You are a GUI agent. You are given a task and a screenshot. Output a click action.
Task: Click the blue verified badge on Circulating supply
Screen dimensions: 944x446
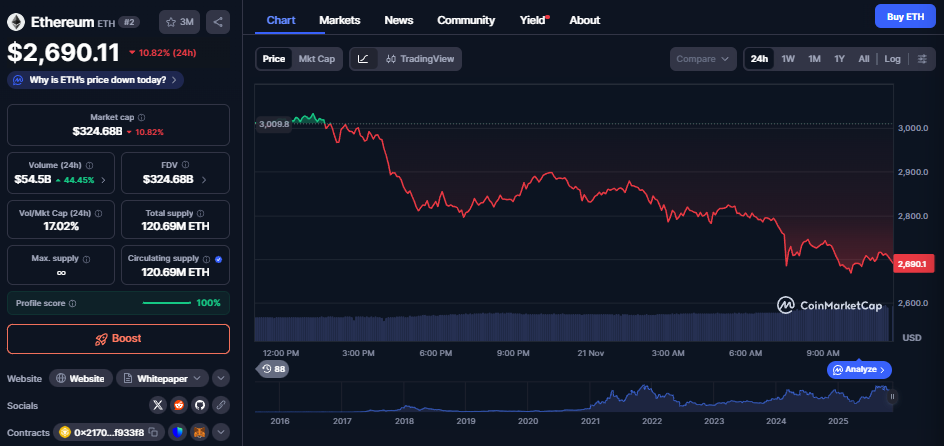(x=219, y=259)
